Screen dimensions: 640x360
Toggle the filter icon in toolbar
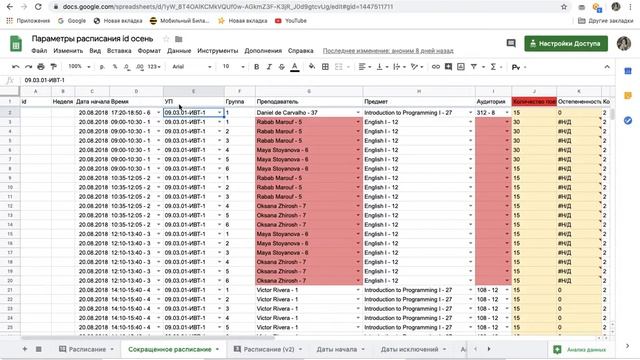[473, 67]
